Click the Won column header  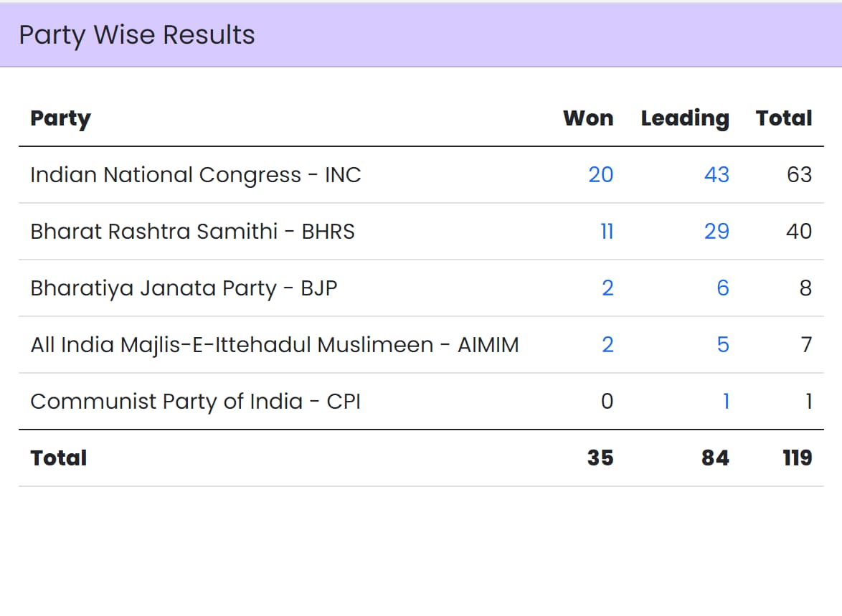coord(588,118)
